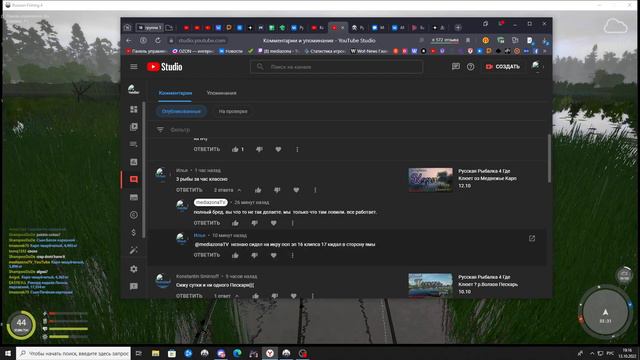640x360 pixels.
Task: Open video title 'Клюет оз Медвежье Карп'
Action: coord(487,178)
